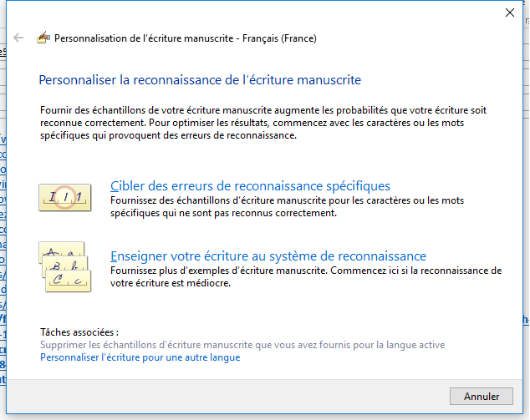The image size is (530, 420).
Task: Click the title 'Personnalisation de l'écriture manuscrite - Français (France)'
Action: 186,38
